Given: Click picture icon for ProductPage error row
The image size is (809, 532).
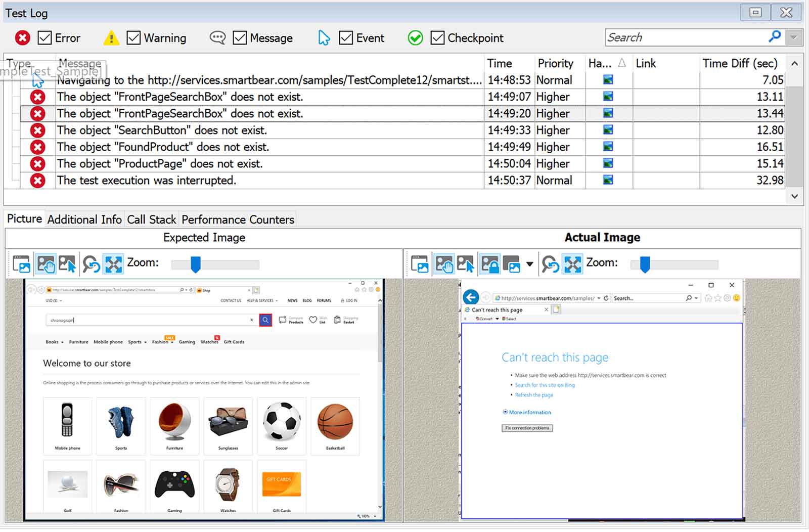Looking at the screenshot, I should [x=608, y=163].
